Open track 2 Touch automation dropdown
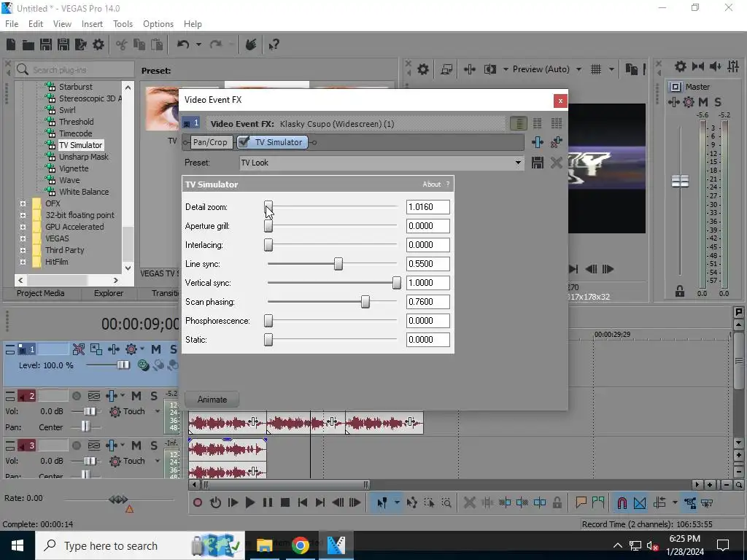 click(158, 411)
